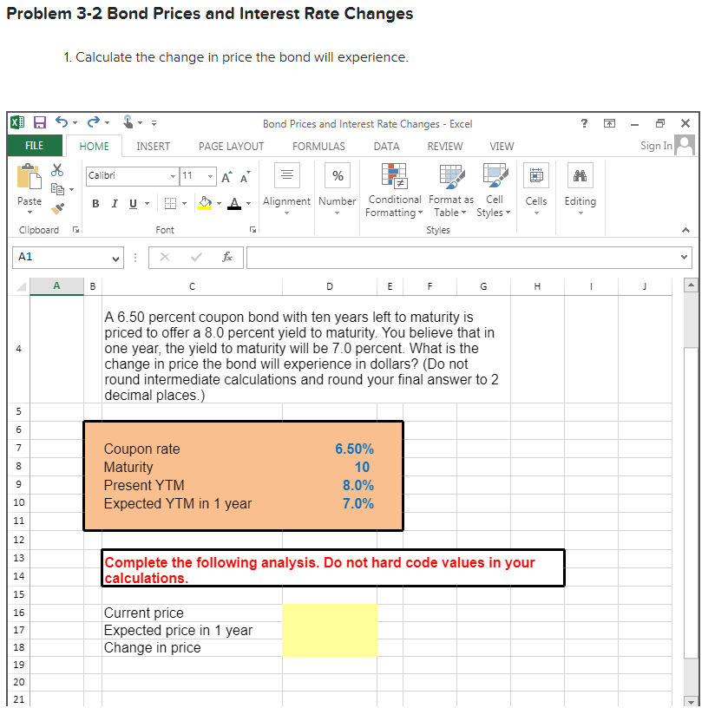The width and height of the screenshot is (728, 708).
Task: Click the formula bar Cancel X icon
Action: tap(165, 257)
